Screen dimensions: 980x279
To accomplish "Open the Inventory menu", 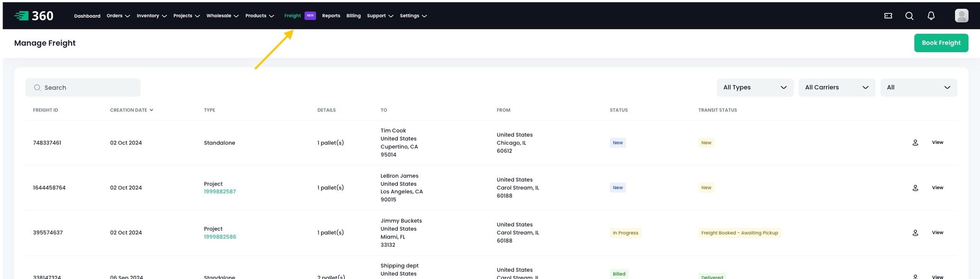I will 151,16.
